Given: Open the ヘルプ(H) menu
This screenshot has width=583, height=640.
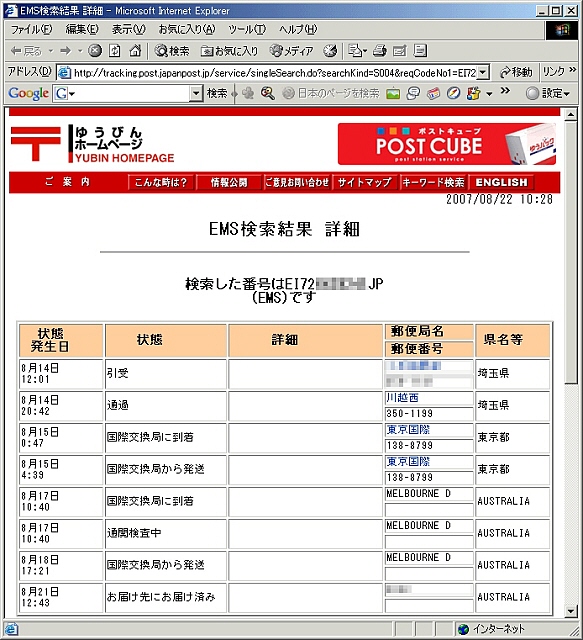Looking at the screenshot, I should (298, 29).
